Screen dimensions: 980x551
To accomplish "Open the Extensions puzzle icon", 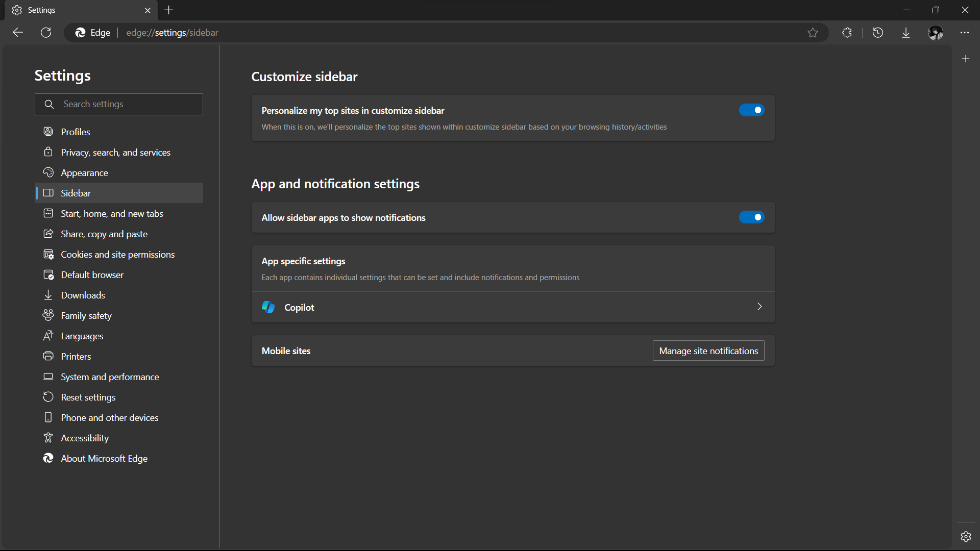I will coord(847,33).
